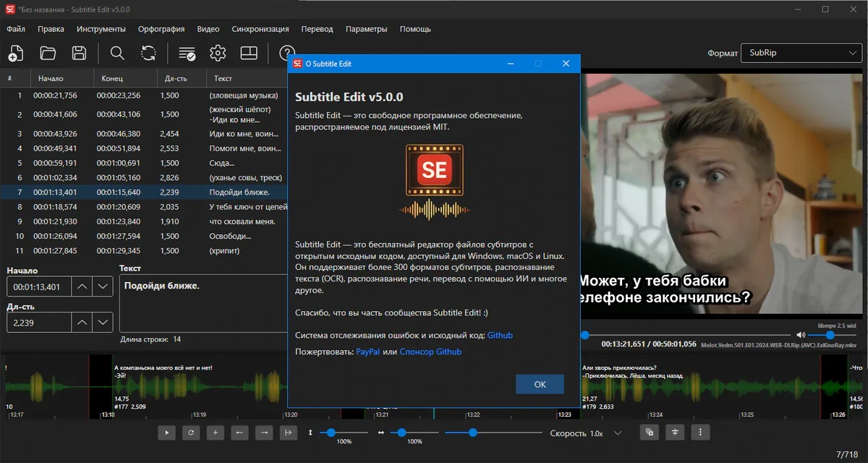Open the Инструменты menu
The height and width of the screenshot is (463, 868).
click(x=101, y=29)
